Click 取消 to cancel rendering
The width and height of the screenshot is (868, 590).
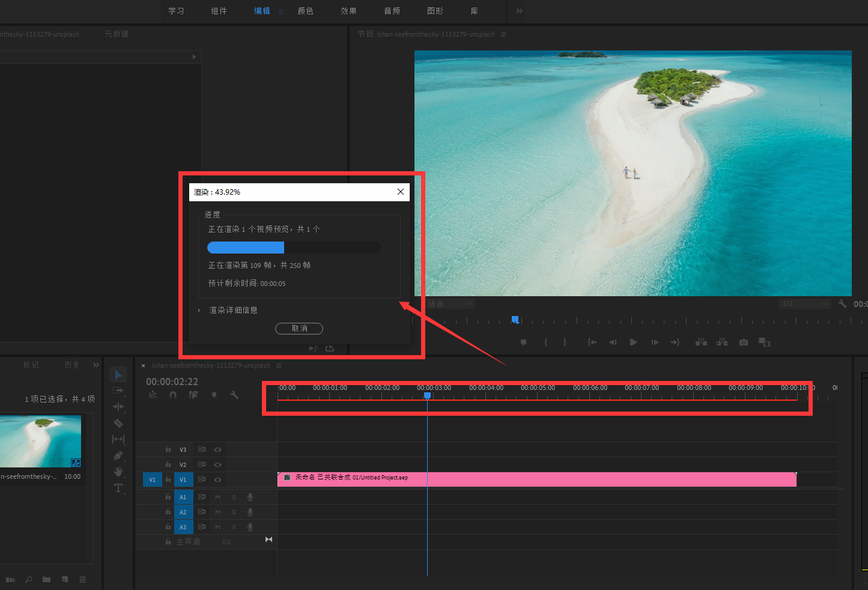point(299,328)
